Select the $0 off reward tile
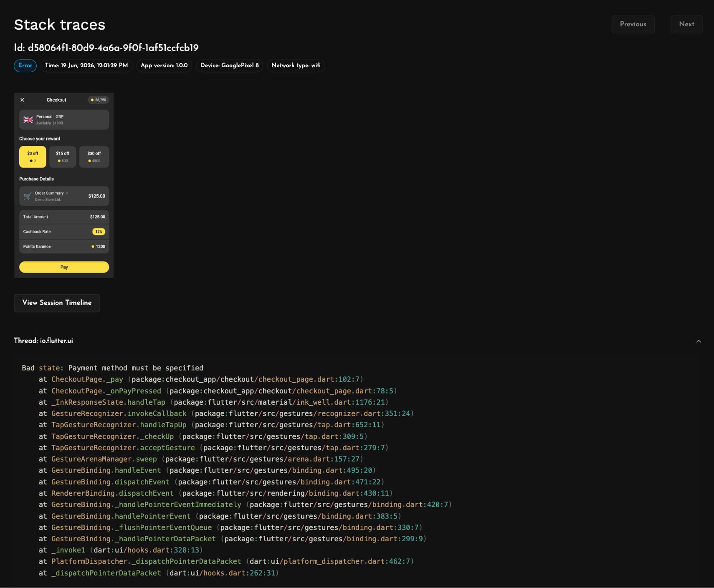Viewport: 714px width, 588px height. point(33,157)
